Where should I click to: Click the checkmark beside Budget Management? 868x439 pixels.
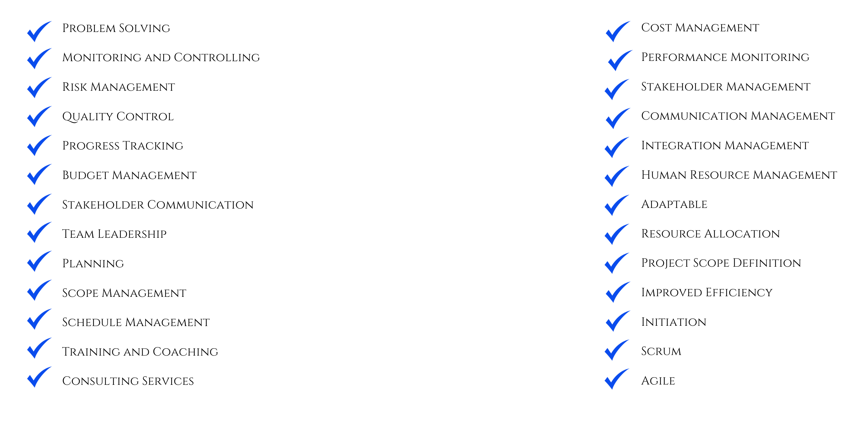click(x=38, y=174)
